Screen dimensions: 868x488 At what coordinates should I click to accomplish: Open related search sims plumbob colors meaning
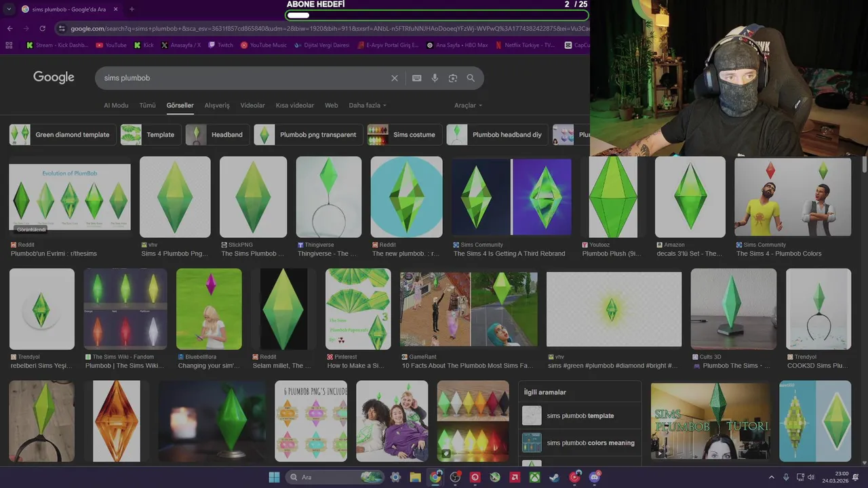580,443
